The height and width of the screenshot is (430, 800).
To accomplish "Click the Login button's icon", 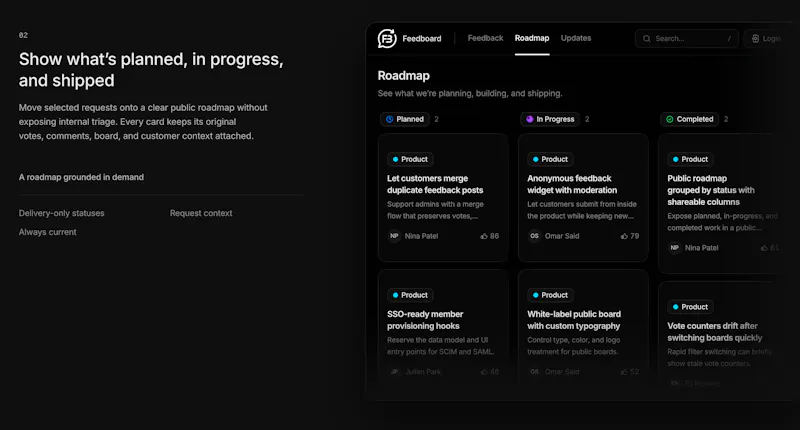I will (x=756, y=39).
